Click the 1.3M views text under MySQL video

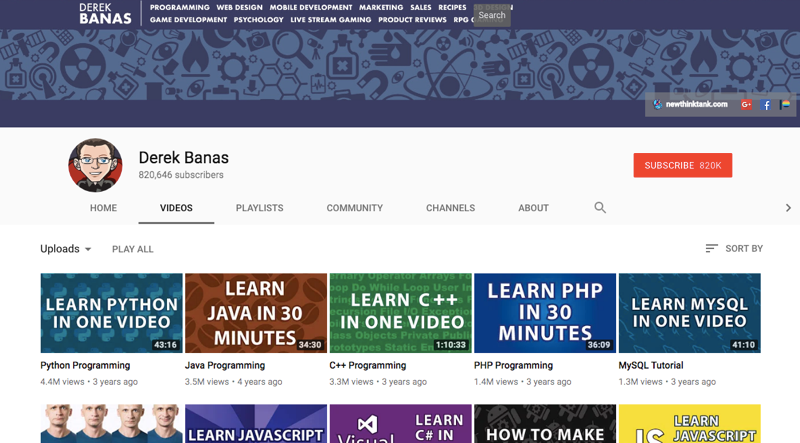coord(640,382)
